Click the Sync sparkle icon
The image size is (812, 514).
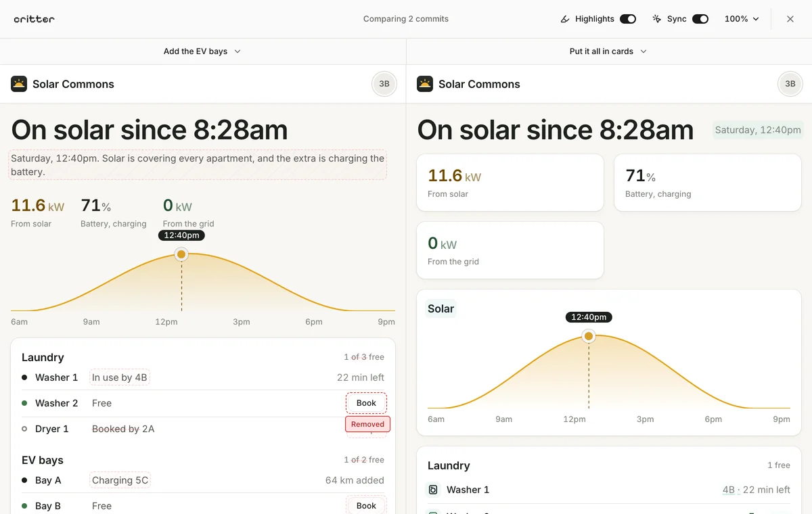tap(656, 19)
